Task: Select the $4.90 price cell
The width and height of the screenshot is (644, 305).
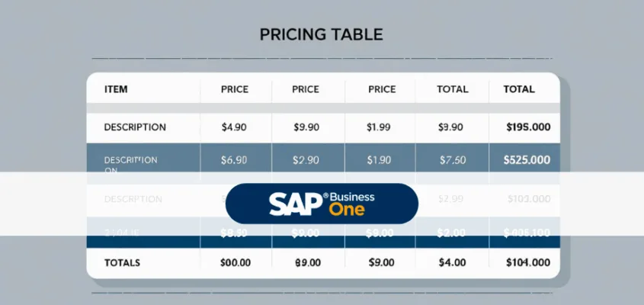Action: pyautogui.click(x=234, y=127)
